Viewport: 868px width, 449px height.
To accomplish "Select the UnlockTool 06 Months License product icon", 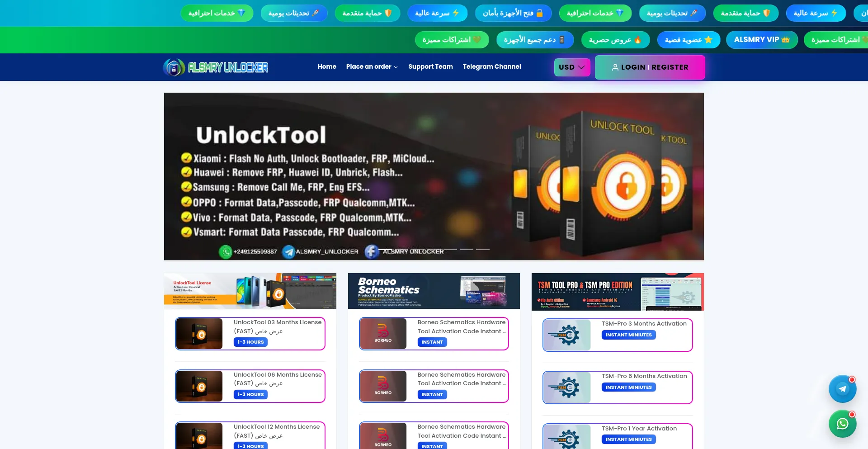I will [199, 386].
